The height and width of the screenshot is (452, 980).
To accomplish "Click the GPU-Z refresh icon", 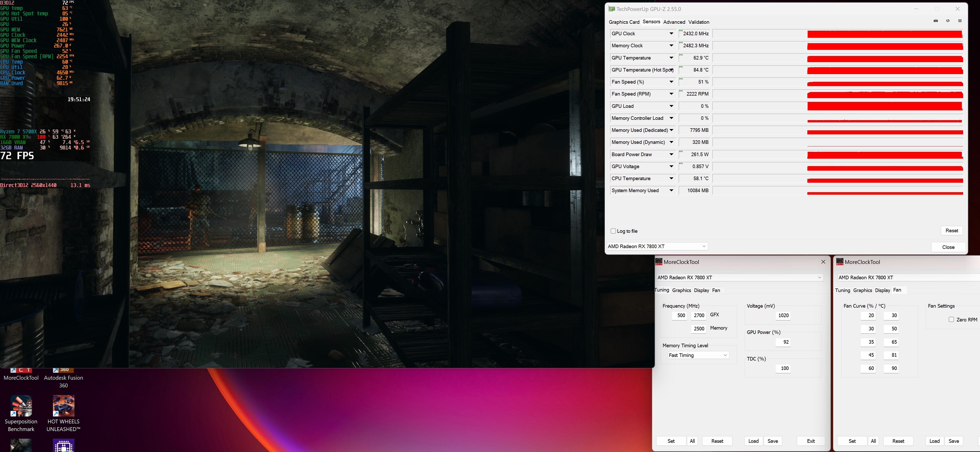I will pos(948,21).
